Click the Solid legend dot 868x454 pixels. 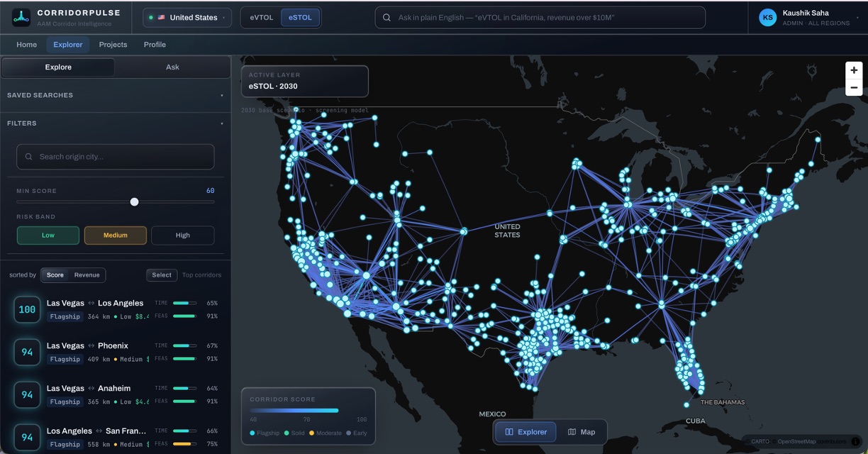coord(286,433)
